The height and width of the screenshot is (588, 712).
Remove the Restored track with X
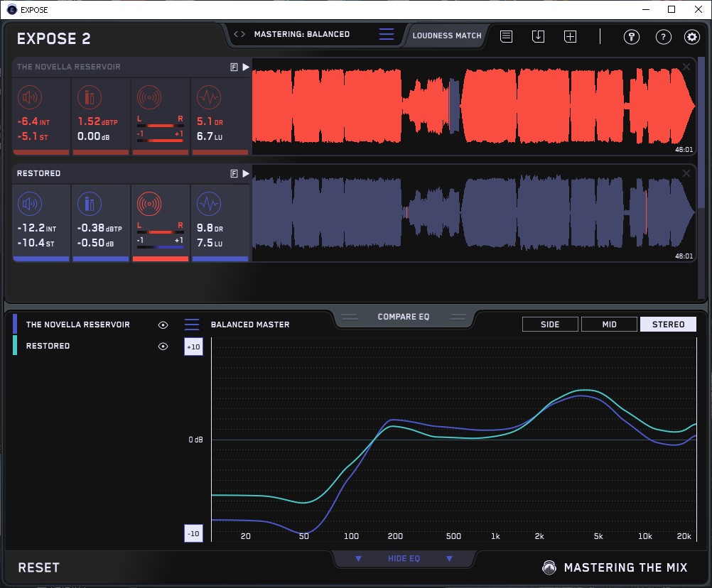[x=686, y=173]
